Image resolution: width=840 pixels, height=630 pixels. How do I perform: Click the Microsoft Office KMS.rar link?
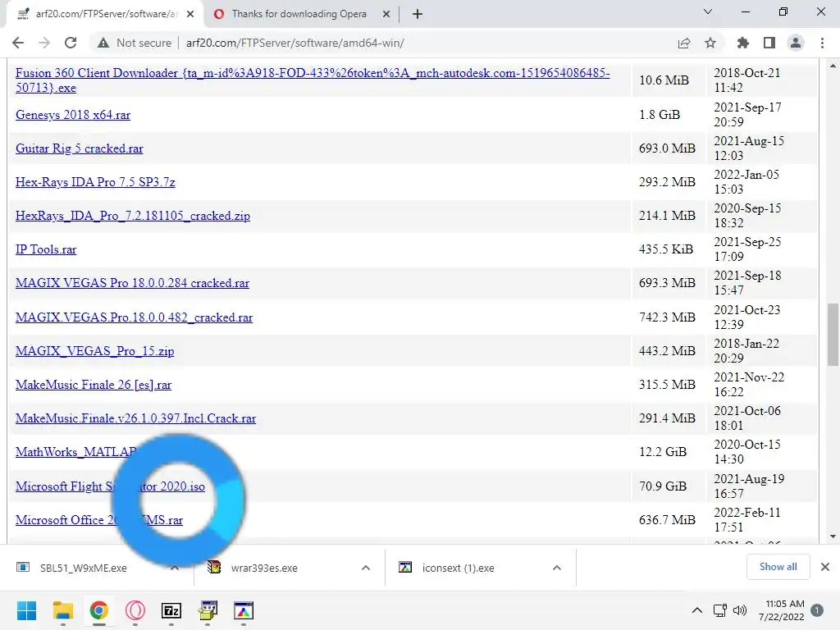pos(99,520)
